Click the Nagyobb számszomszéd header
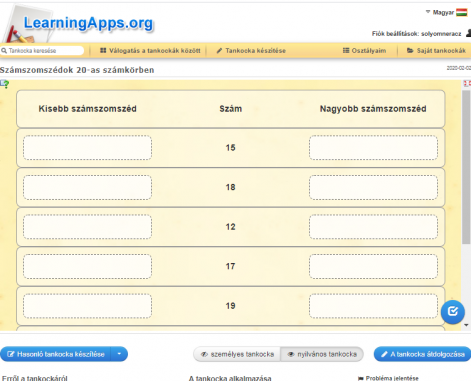 (373, 109)
